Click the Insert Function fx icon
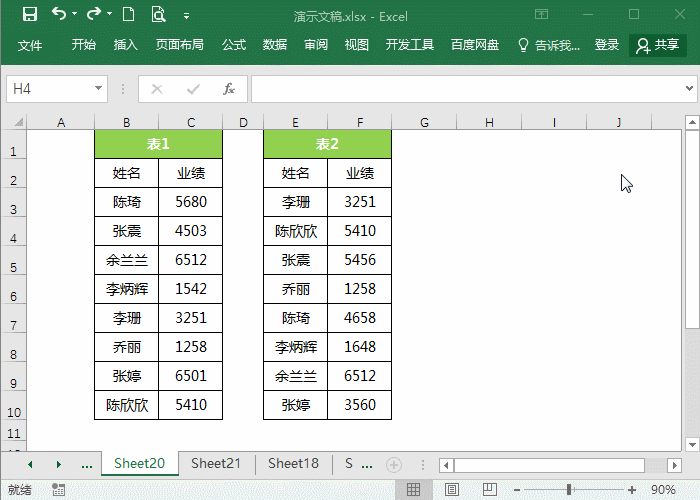700x500 pixels. 229,89
